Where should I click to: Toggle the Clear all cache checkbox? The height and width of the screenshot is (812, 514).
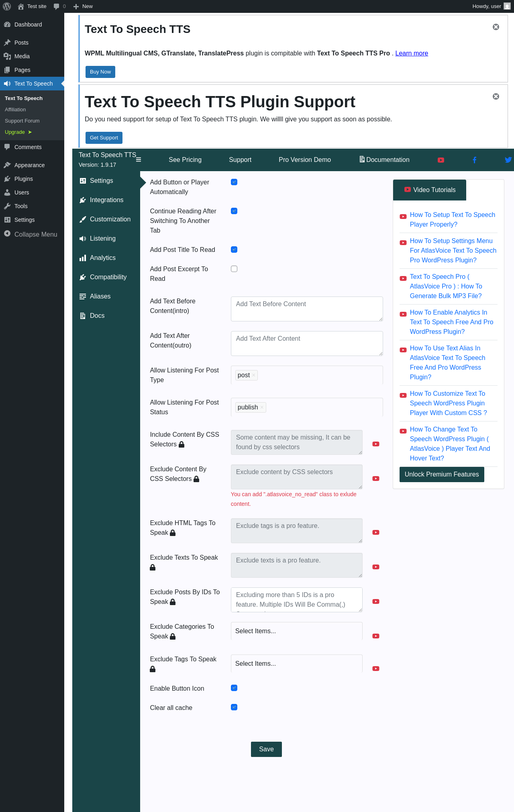click(x=234, y=707)
